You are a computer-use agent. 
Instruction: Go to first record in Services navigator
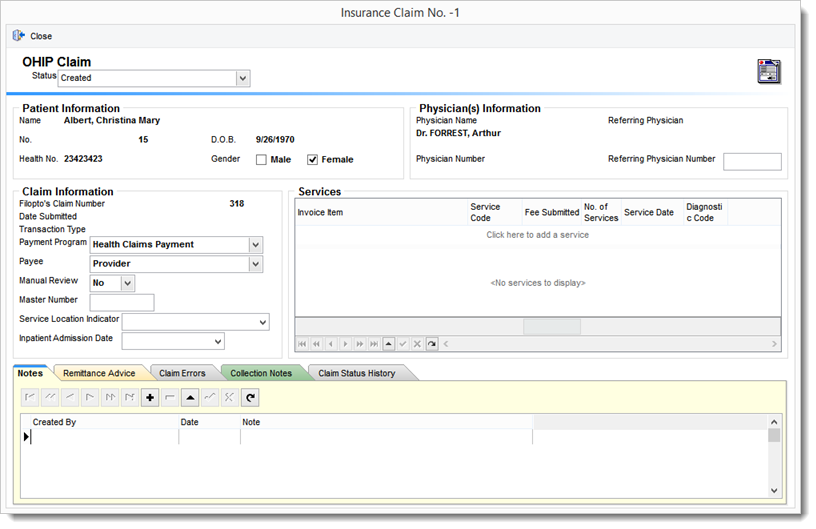tap(302, 344)
